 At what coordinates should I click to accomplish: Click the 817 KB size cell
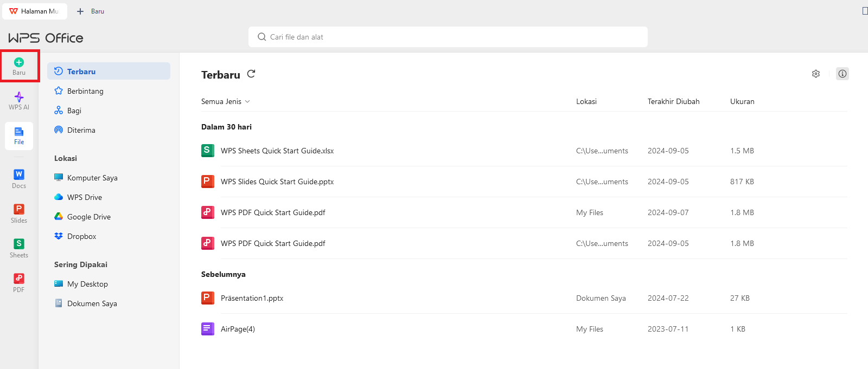[x=742, y=182]
